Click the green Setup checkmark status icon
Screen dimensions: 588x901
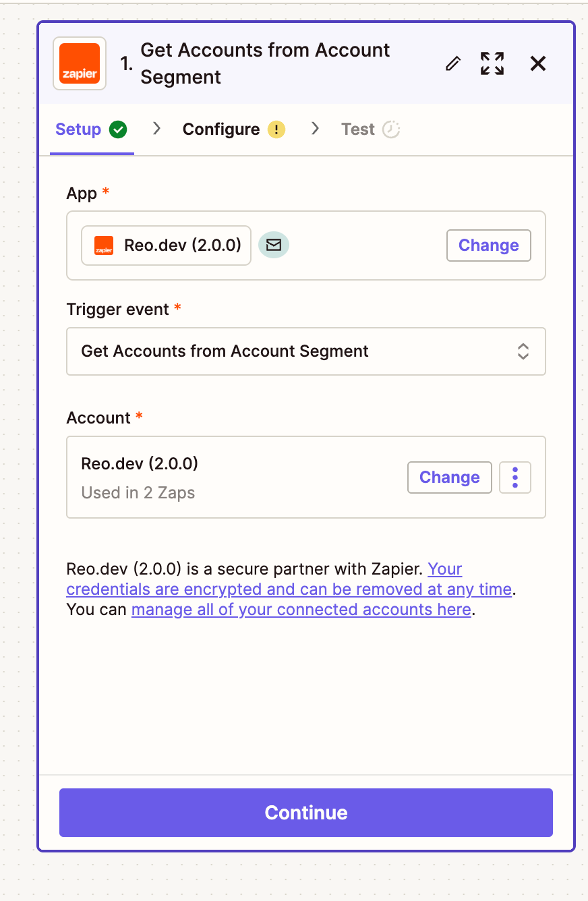(x=119, y=129)
